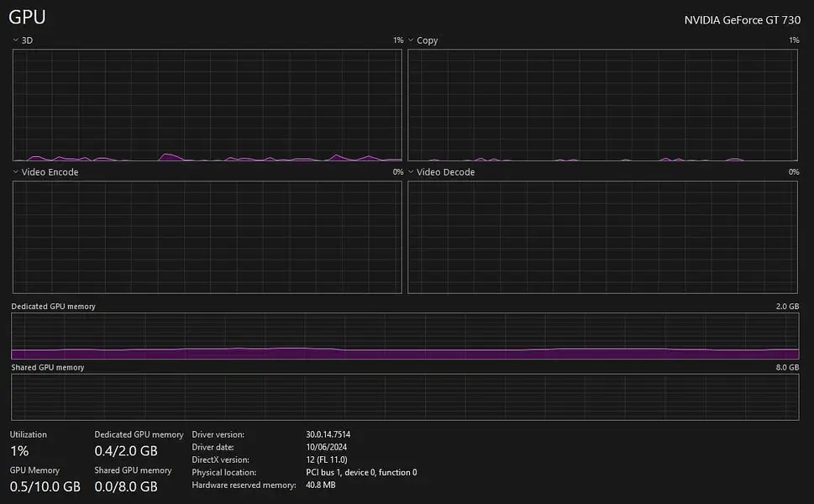Viewport: 814px width, 504px height.
Task: Click the Dedicated GPU memory graph
Action: (405, 336)
